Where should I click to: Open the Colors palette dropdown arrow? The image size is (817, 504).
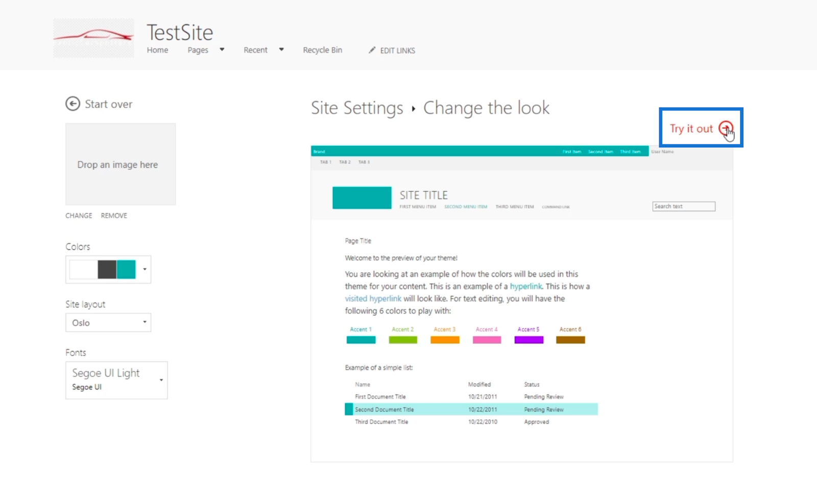pyautogui.click(x=145, y=269)
